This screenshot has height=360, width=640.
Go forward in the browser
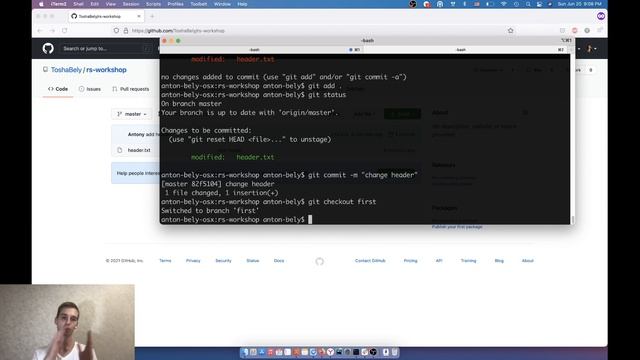pos(52,31)
